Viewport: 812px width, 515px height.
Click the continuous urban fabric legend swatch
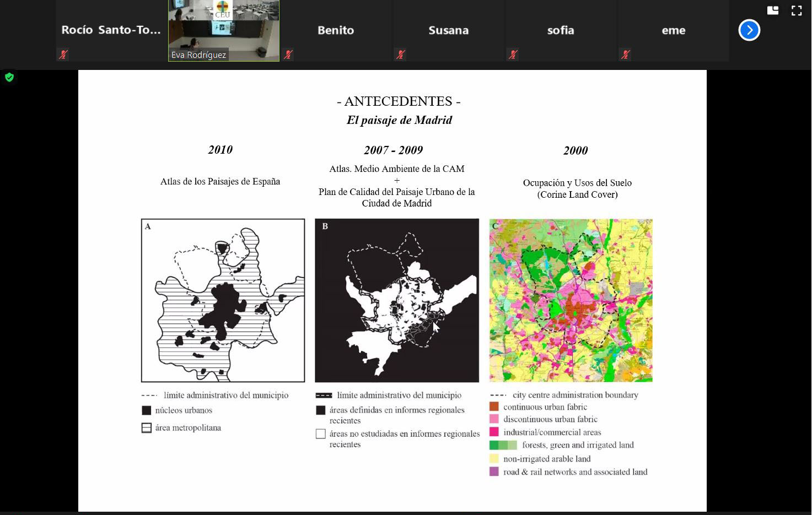tap(494, 406)
